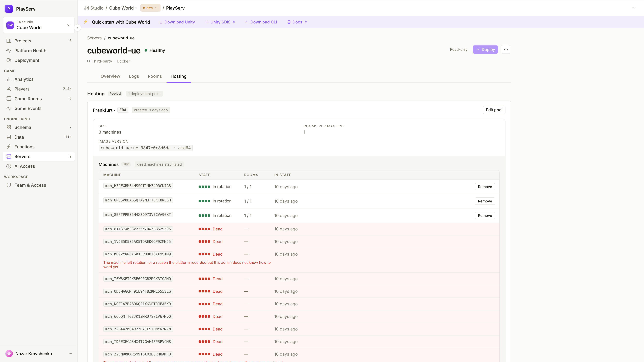Expand the J4 Studio Cube World project switcher

(39, 25)
